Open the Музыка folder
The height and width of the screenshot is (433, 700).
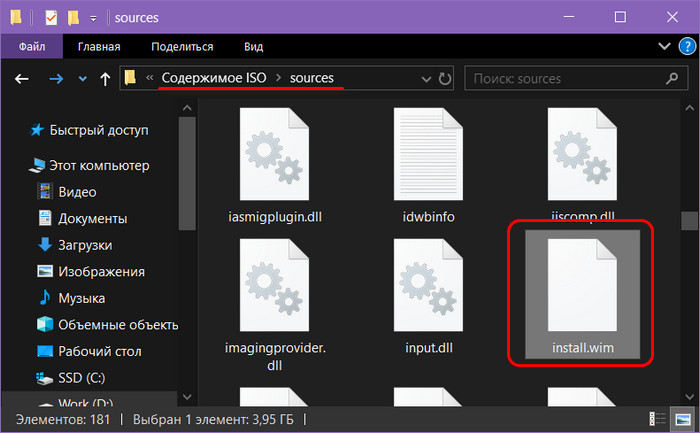click(x=71, y=298)
